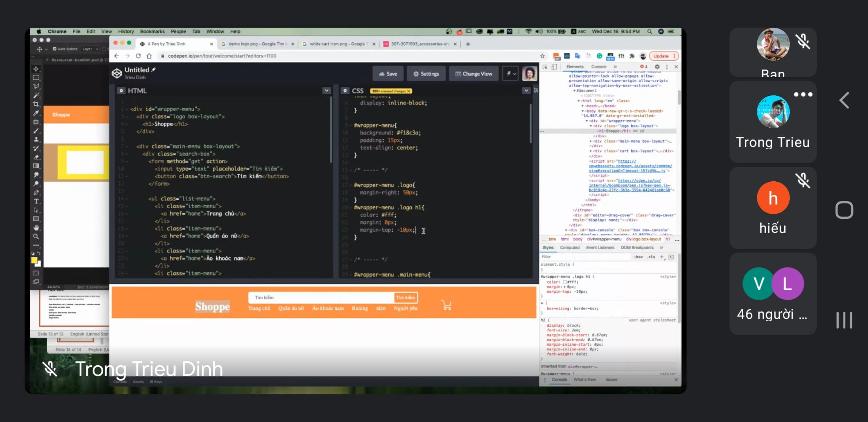Toggle the Auto-Select checkbox in Photoshop
Screen dimensions: 868x422
[x=55, y=49]
